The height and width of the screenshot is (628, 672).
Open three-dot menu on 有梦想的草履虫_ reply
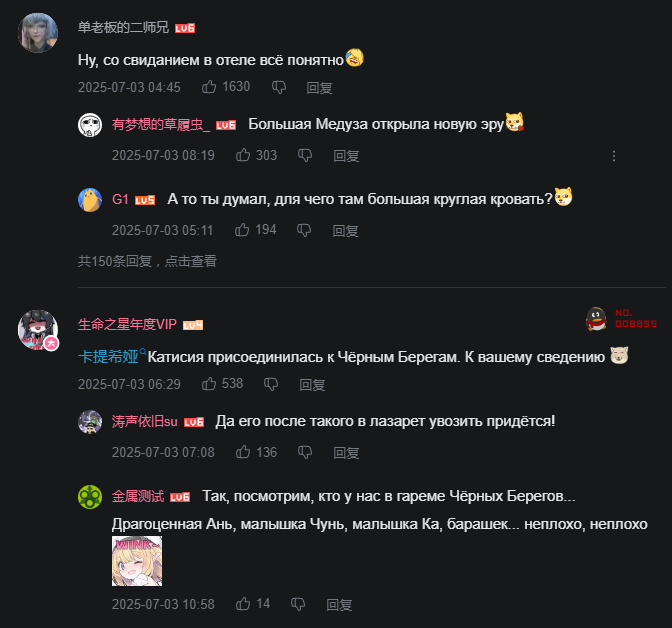point(614,156)
